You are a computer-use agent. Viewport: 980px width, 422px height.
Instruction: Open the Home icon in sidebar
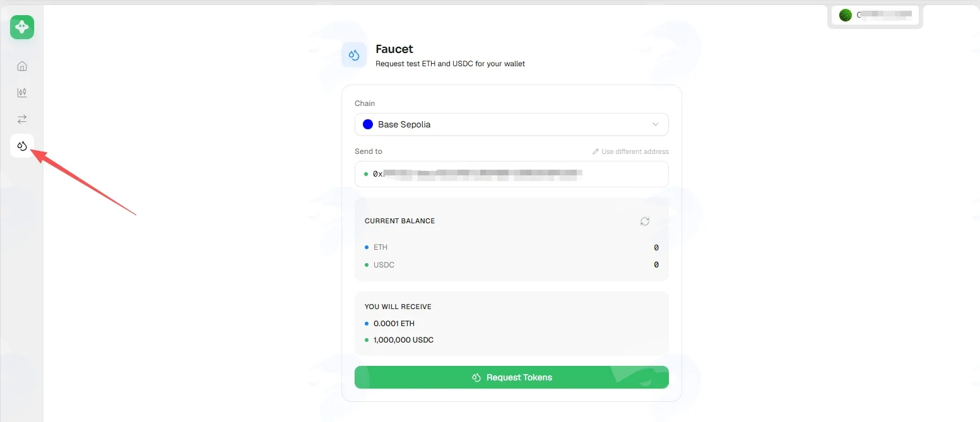click(x=22, y=66)
